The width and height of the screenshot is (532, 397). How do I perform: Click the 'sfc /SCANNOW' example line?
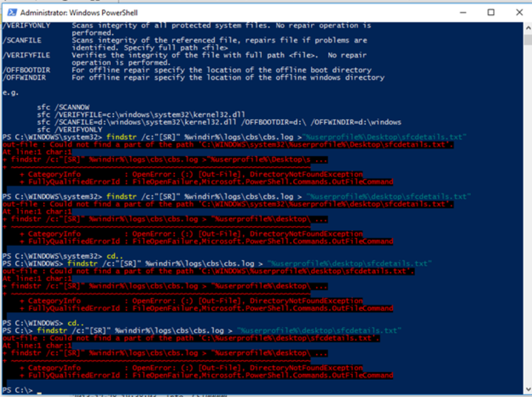(x=63, y=107)
